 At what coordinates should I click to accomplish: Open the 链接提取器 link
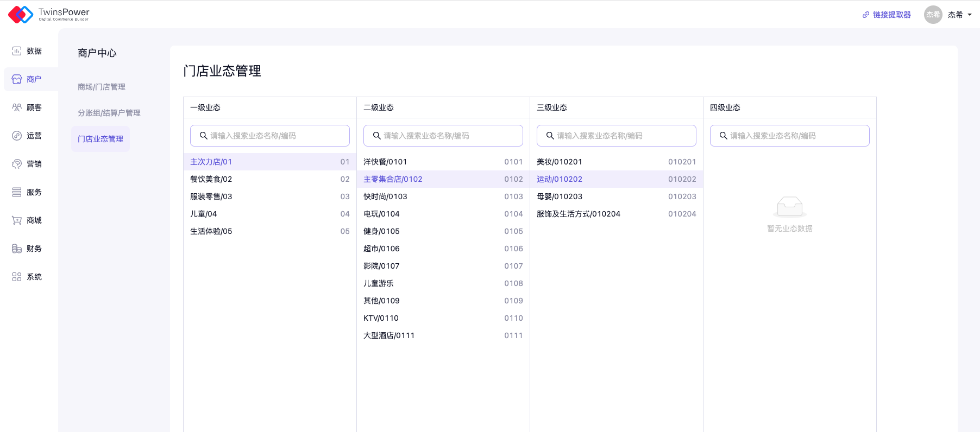tap(887, 15)
